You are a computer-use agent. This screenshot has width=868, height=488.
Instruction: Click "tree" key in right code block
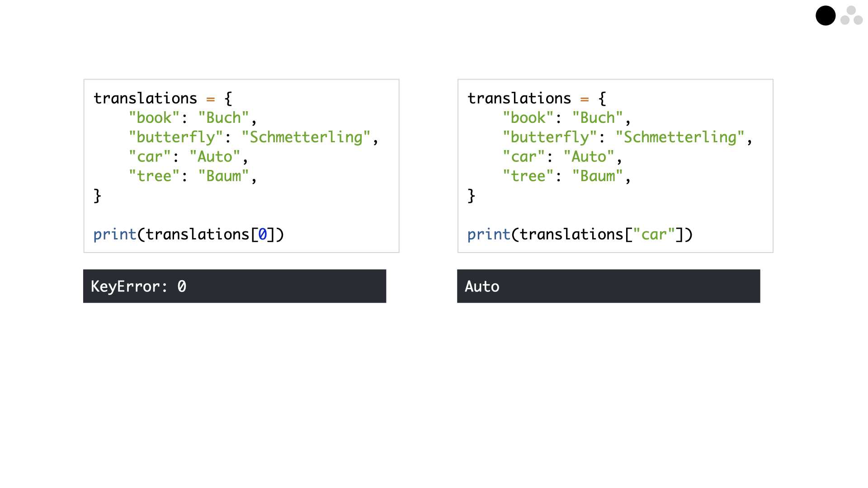tap(528, 176)
